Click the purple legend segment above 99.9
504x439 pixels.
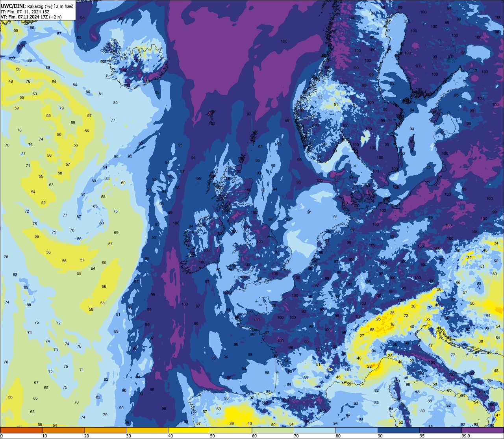(482, 430)
